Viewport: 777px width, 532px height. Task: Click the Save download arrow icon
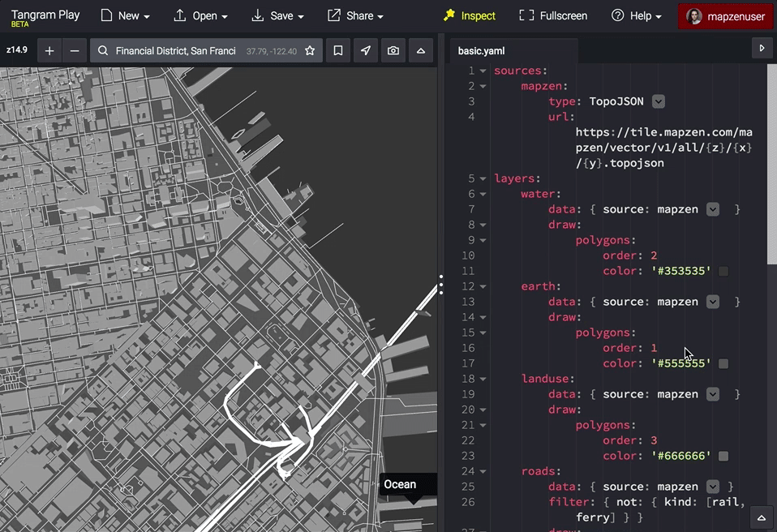pos(258,15)
